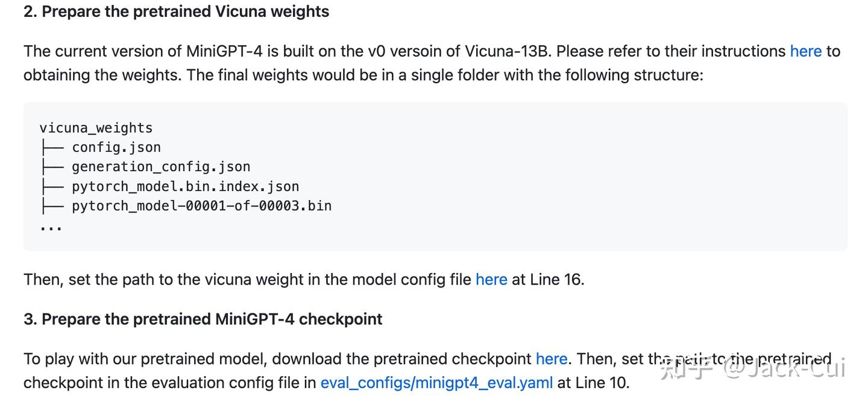Click the ellipsis at the code block's end
This screenshot has width=868, height=402.
pos(51,228)
